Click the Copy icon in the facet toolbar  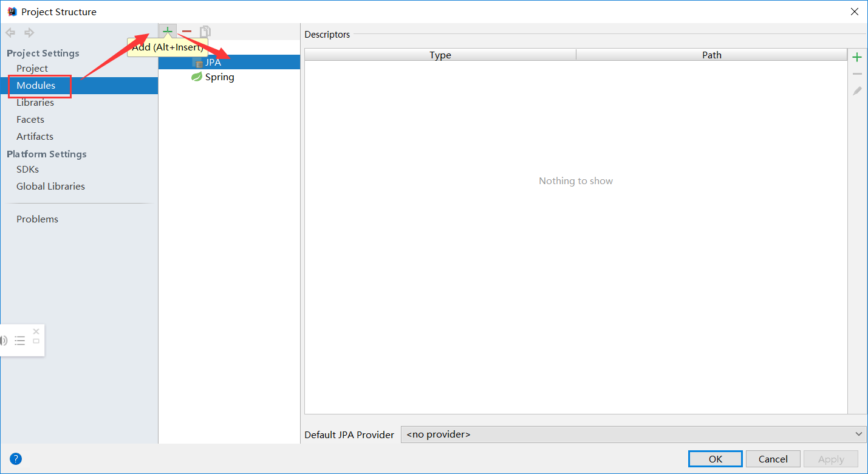(205, 32)
